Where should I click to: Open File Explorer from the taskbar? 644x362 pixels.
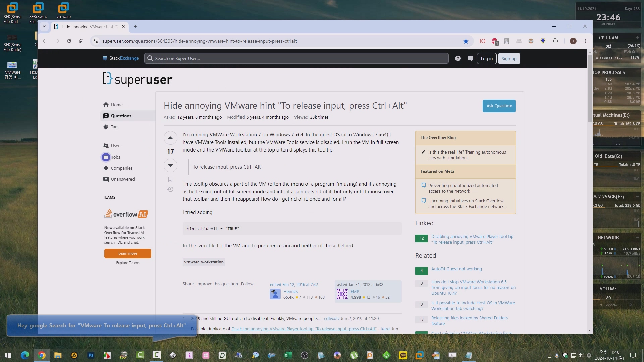point(58,355)
